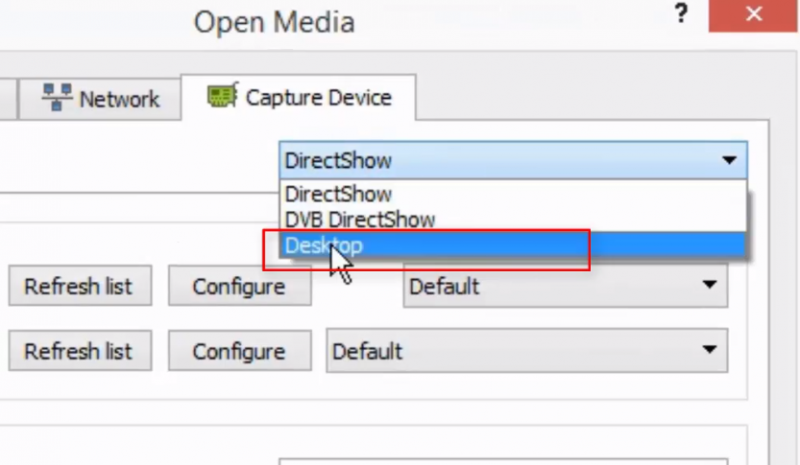The height and width of the screenshot is (465, 800).
Task: Expand the lower Default dropdown's arrow
Action: tap(710, 351)
